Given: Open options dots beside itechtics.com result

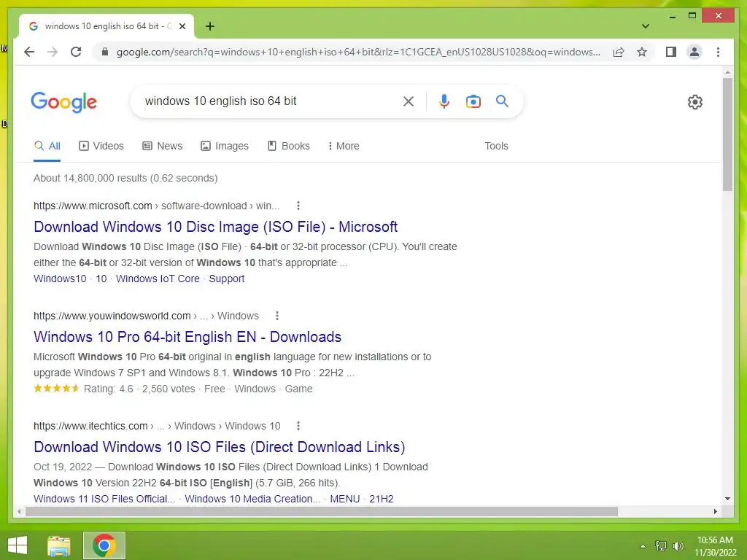Looking at the screenshot, I should 298,426.
